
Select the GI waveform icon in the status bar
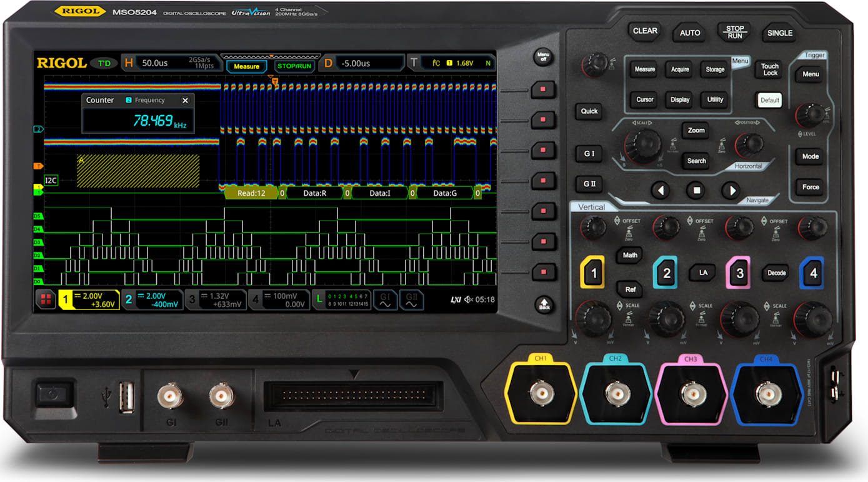(386, 299)
